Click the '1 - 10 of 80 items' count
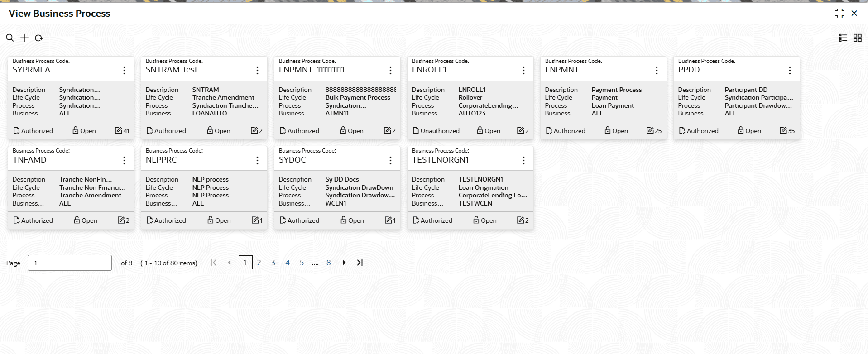 169,263
